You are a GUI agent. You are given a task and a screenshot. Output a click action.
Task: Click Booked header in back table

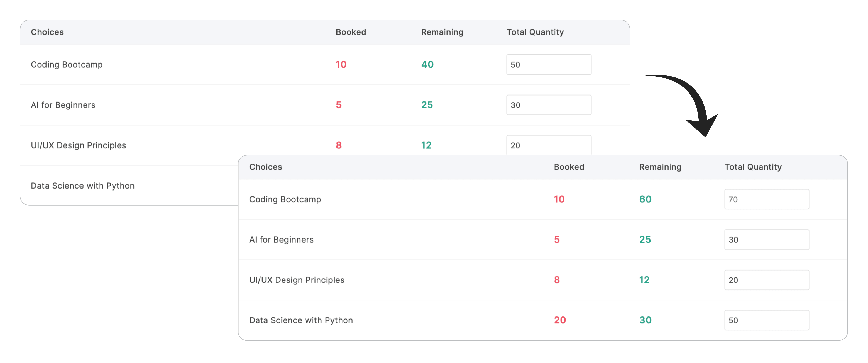(350, 32)
